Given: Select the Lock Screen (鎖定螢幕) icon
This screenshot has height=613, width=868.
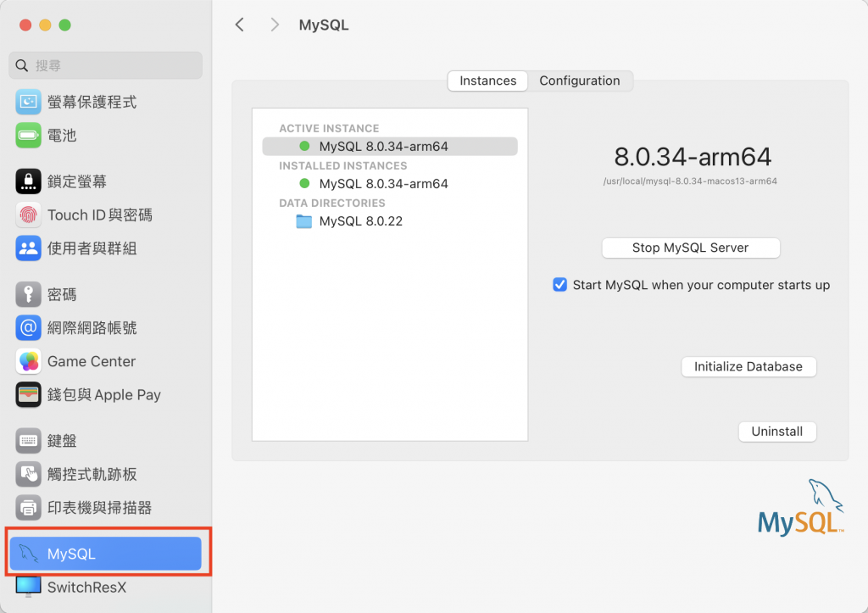Looking at the screenshot, I should coord(28,181).
